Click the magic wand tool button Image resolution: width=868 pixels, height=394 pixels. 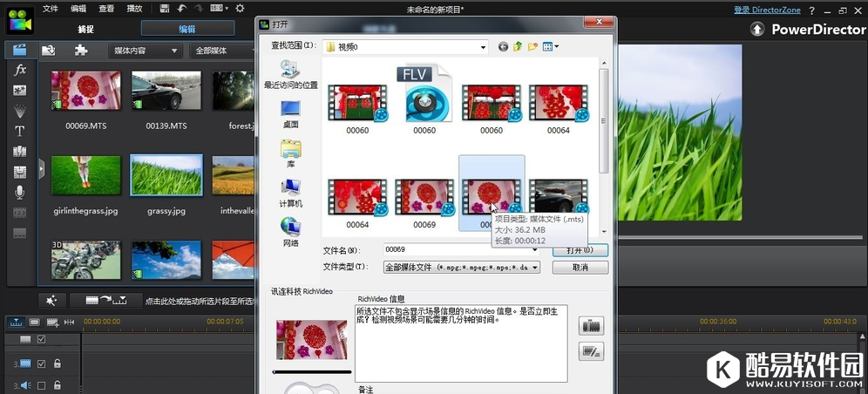[x=51, y=301]
